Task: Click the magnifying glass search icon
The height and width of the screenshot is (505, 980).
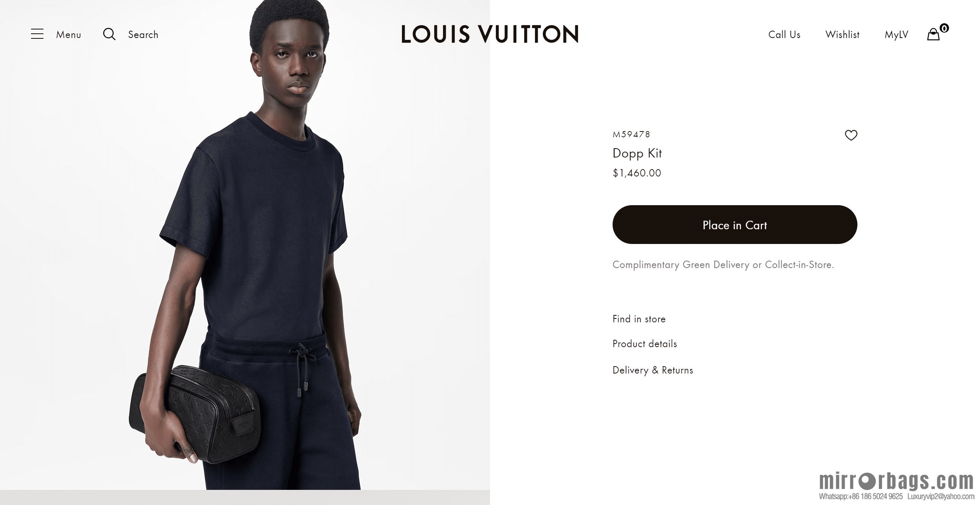Action: coord(109,34)
